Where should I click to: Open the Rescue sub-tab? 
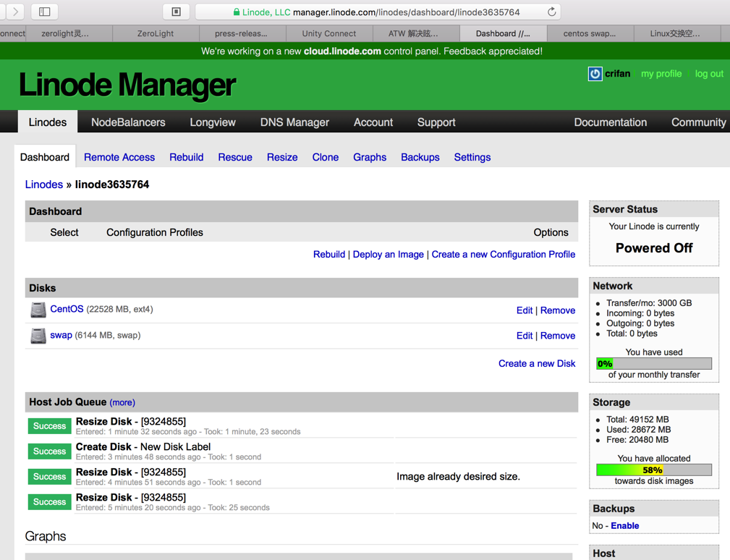click(x=235, y=157)
